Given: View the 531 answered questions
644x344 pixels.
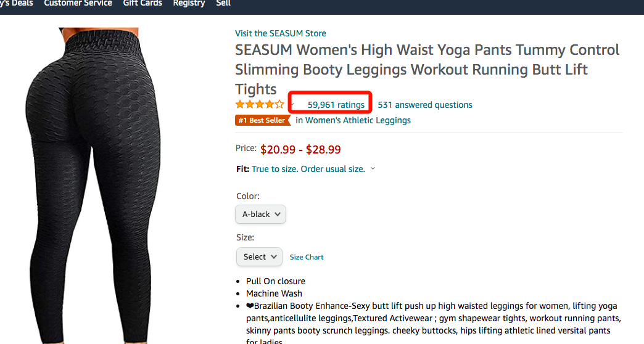Looking at the screenshot, I should click(425, 105).
